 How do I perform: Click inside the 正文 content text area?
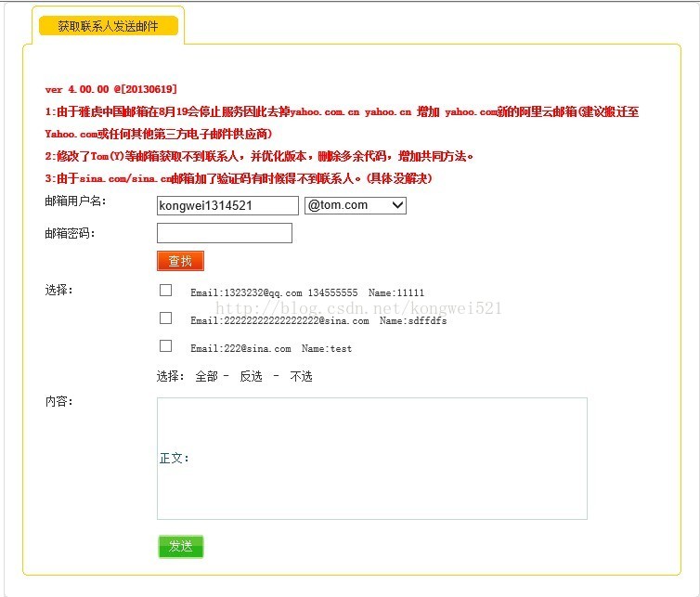(x=372, y=459)
